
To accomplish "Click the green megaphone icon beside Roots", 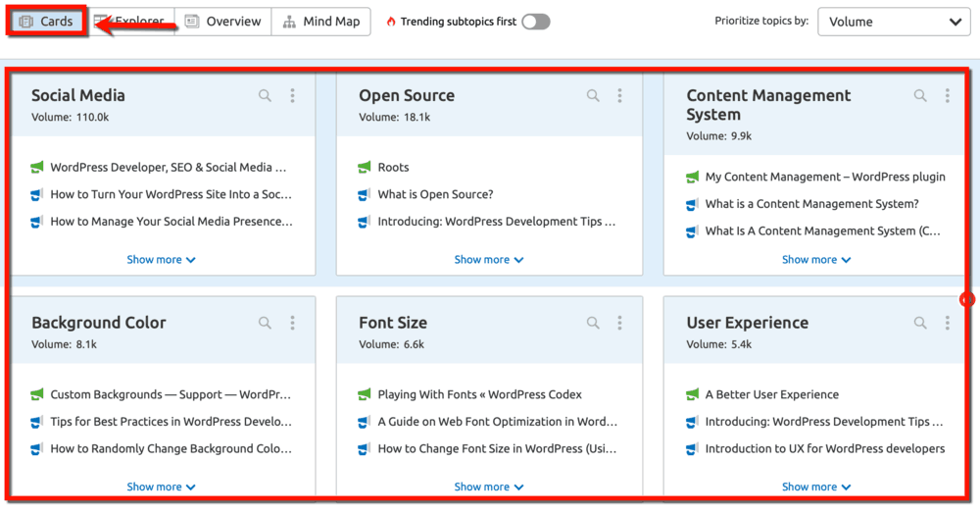I will (x=365, y=168).
